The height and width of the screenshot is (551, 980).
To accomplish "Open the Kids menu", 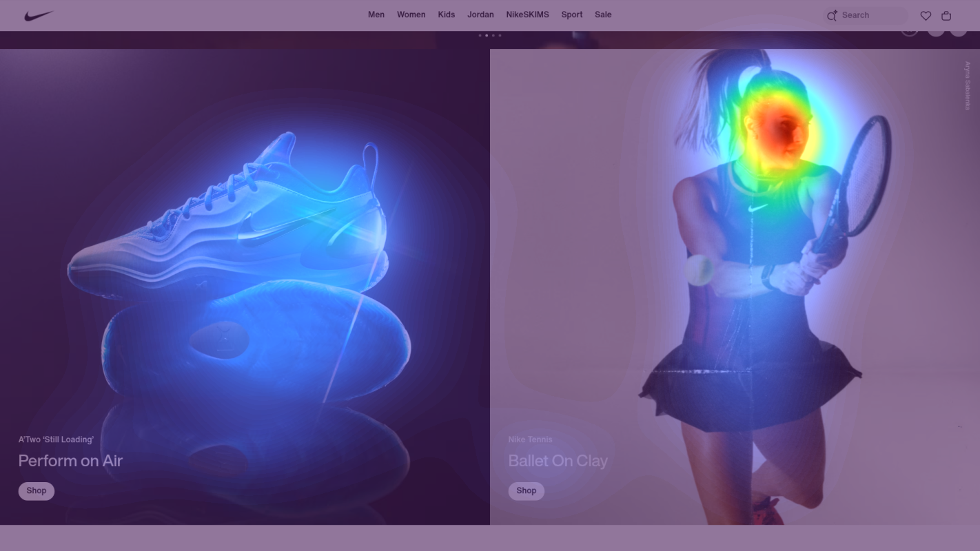I will (447, 14).
